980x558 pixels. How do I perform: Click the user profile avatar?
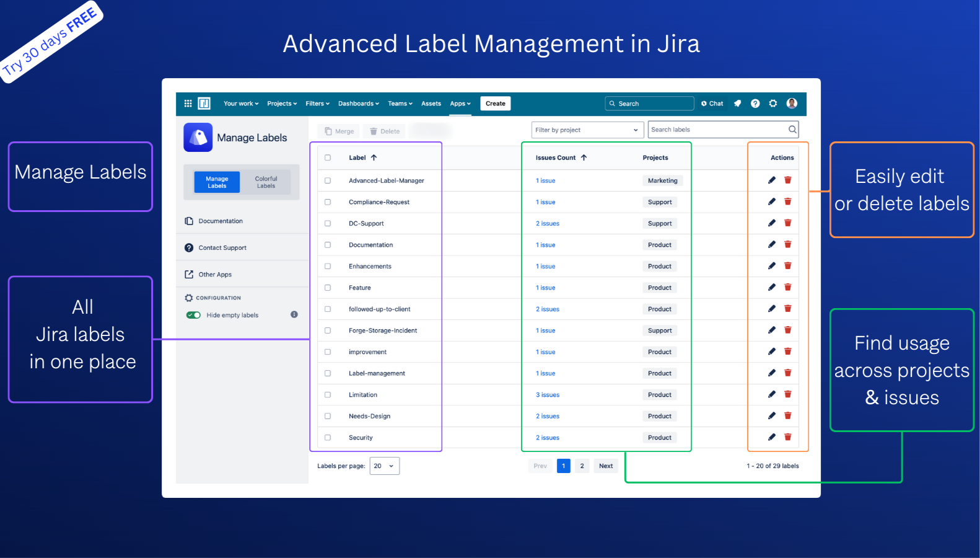[792, 104]
